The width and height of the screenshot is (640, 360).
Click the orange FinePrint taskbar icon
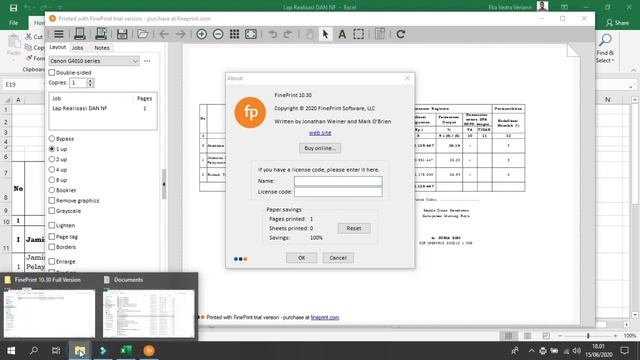coord(149,351)
